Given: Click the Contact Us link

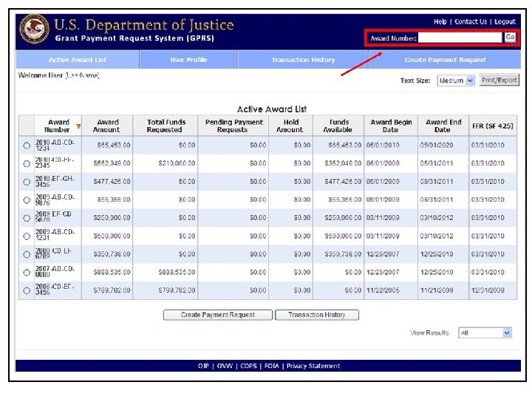Looking at the screenshot, I should pos(471,21).
